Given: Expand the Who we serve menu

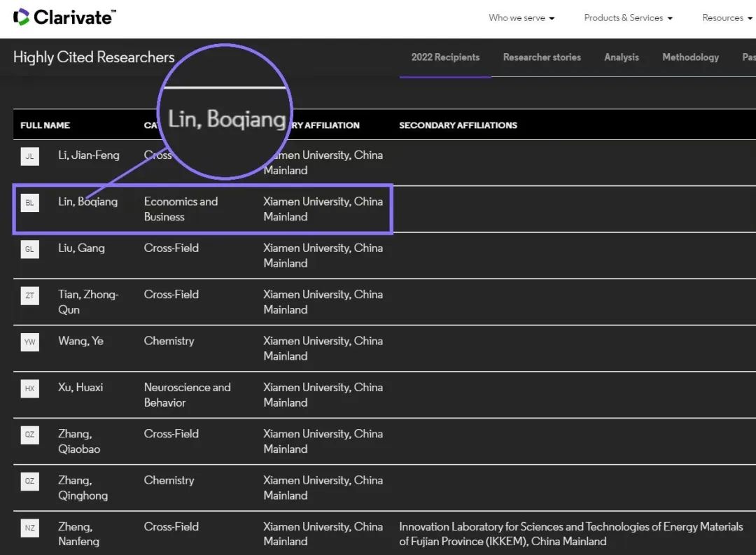Looking at the screenshot, I should point(521,18).
